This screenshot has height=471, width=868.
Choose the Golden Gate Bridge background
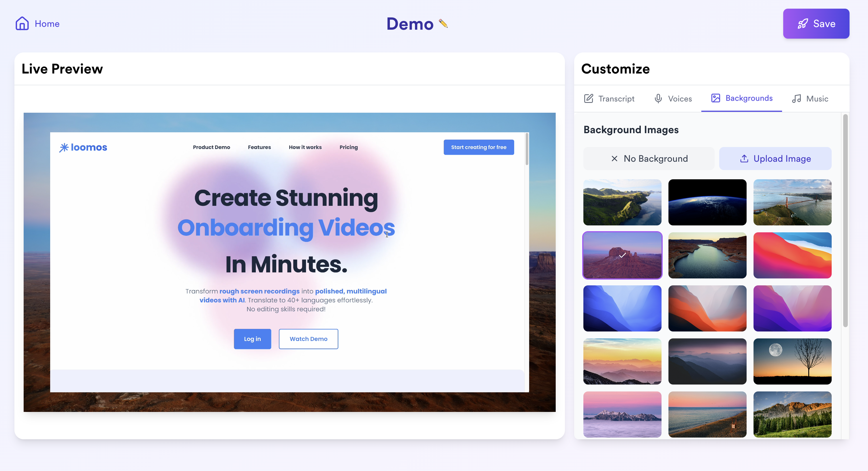pos(792,202)
